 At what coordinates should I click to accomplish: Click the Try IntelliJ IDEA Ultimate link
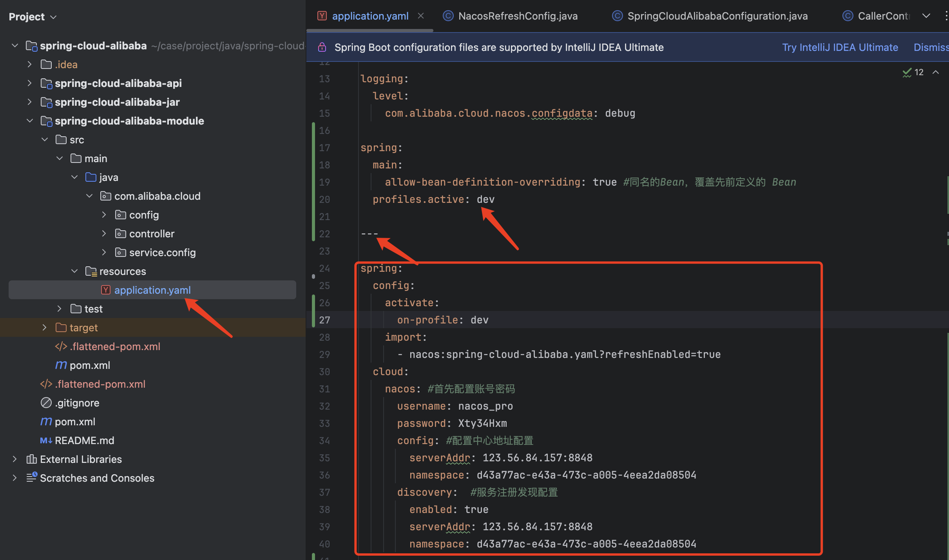point(840,47)
